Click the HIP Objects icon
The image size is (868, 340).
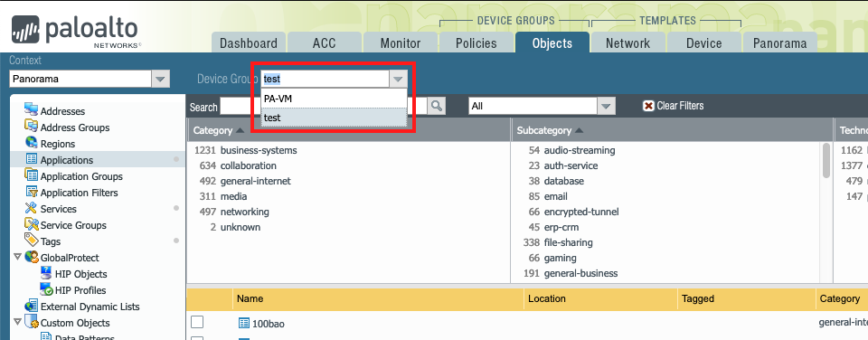tap(46, 273)
